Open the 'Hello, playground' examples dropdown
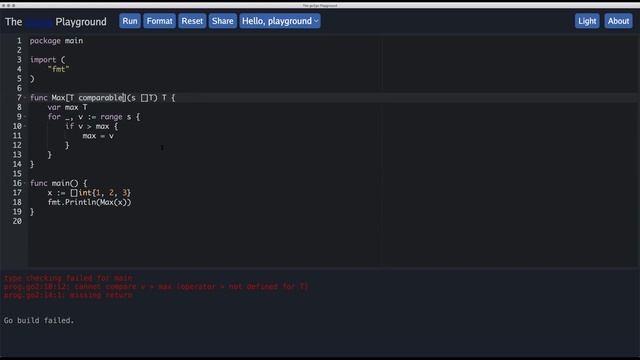The width and height of the screenshot is (640, 360). click(x=280, y=21)
